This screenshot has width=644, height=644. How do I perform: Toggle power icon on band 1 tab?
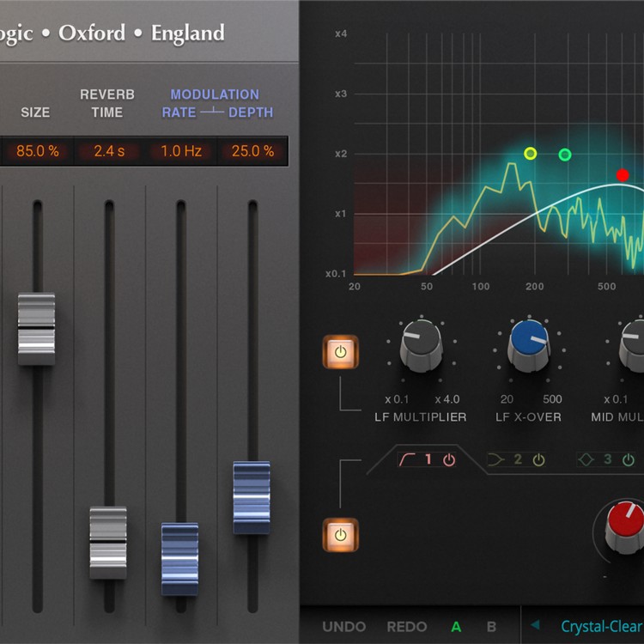click(x=449, y=460)
